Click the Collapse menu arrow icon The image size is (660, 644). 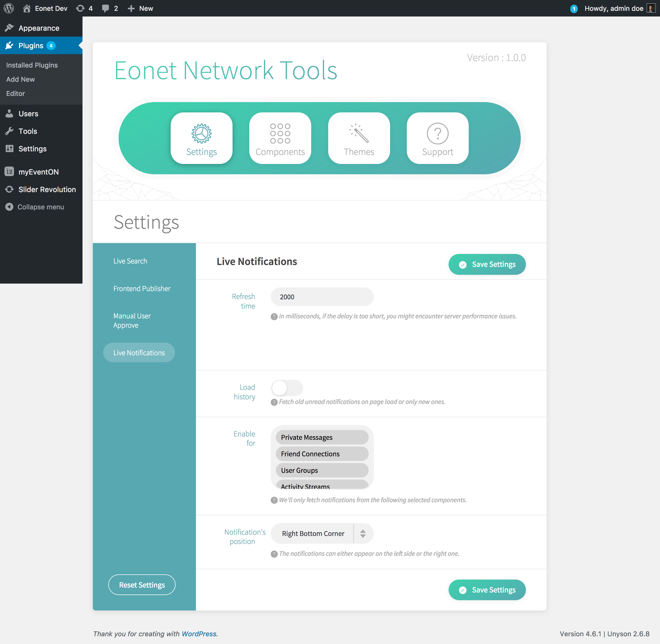(10, 207)
